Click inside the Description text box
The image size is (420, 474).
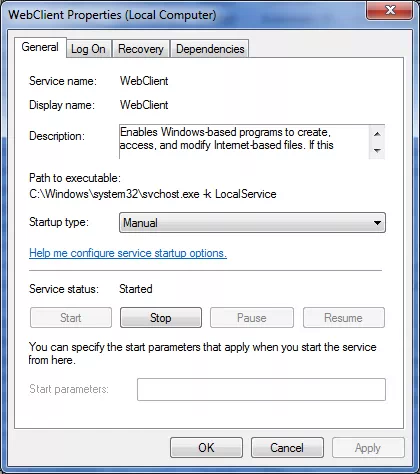tap(244, 142)
